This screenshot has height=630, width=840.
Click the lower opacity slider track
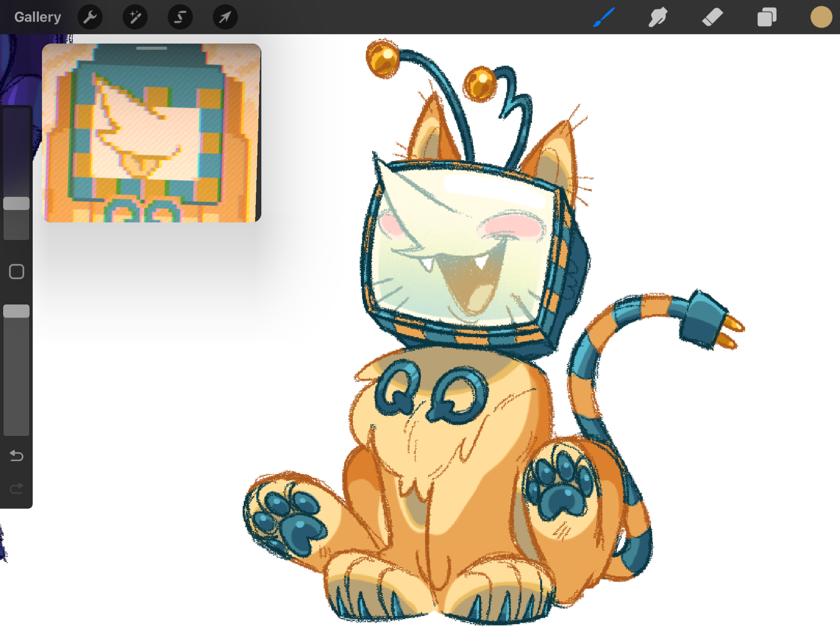[16, 377]
